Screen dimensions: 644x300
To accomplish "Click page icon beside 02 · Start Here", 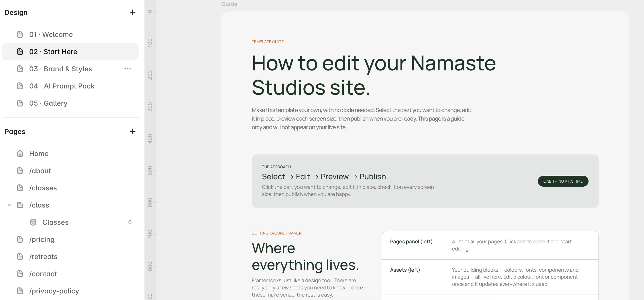I will pos(20,52).
